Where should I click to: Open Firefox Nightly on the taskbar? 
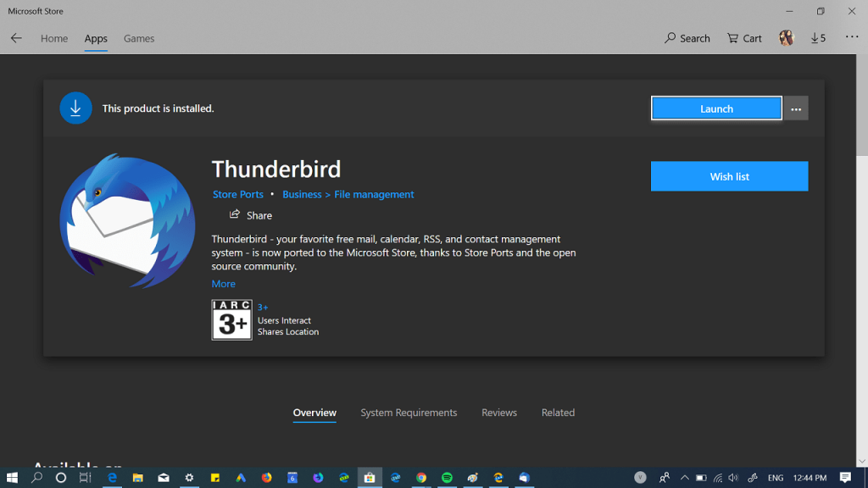(318, 478)
